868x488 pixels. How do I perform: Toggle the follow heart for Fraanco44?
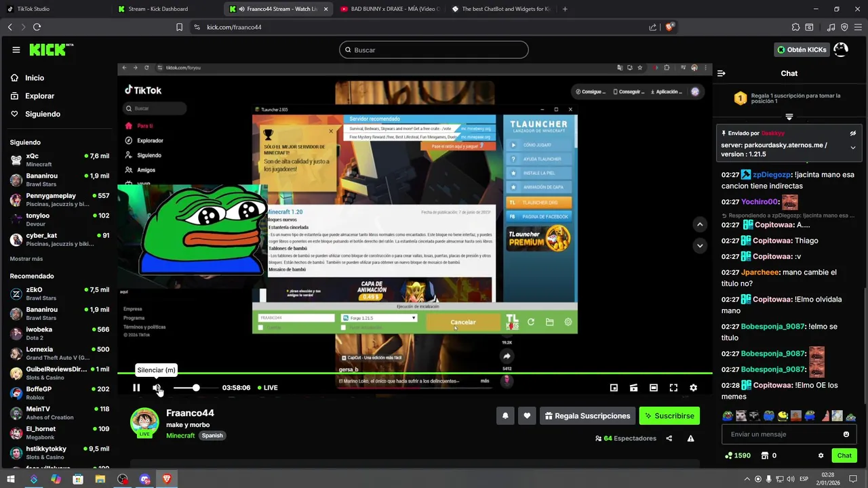(x=527, y=416)
